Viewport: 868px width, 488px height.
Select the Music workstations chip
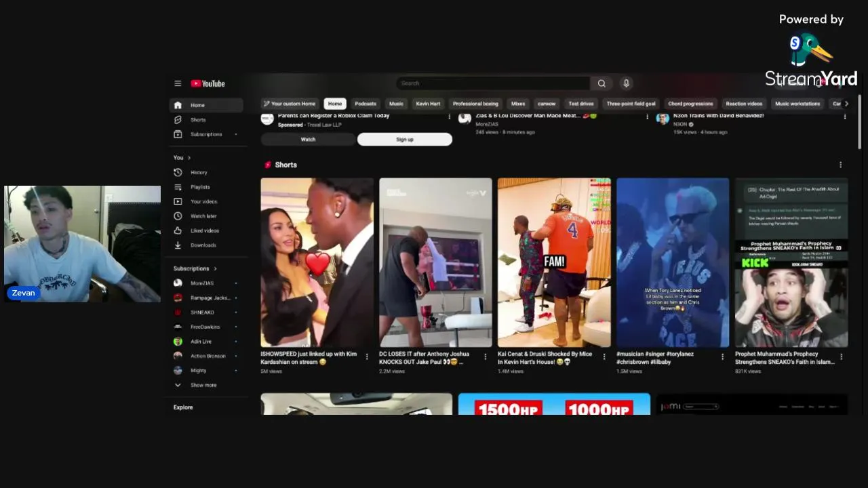(x=797, y=104)
